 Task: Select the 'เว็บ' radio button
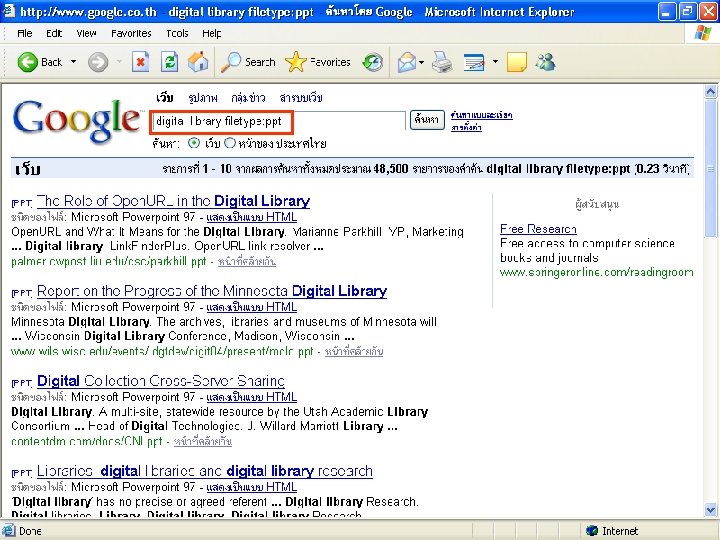(x=194, y=143)
